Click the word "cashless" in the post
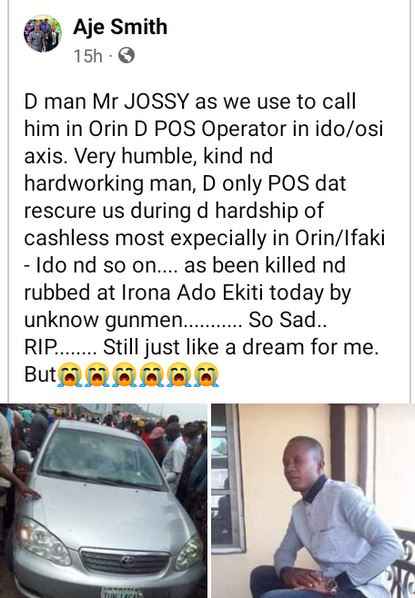The height and width of the screenshot is (598, 415). pyautogui.click(x=67, y=238)
